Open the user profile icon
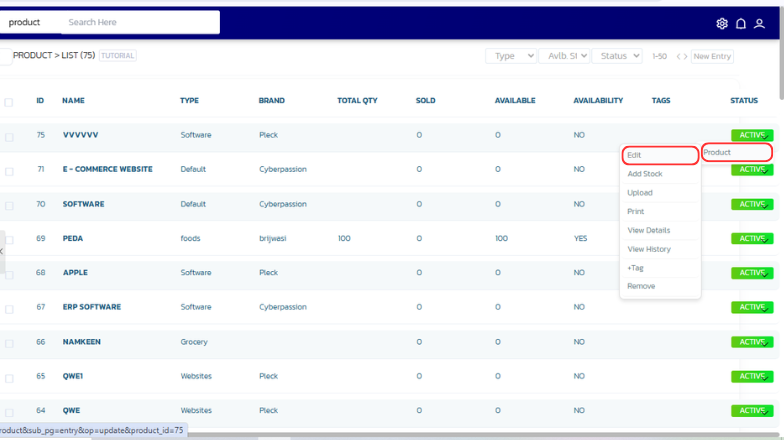Image resolution: width=784 pixels, height=440 pixels. [759, 23]
